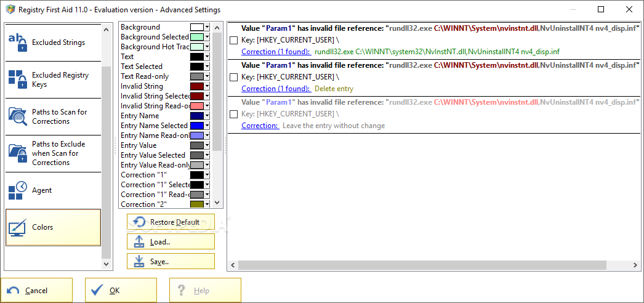Click the Help question mark icon

[x=182, y=291]
